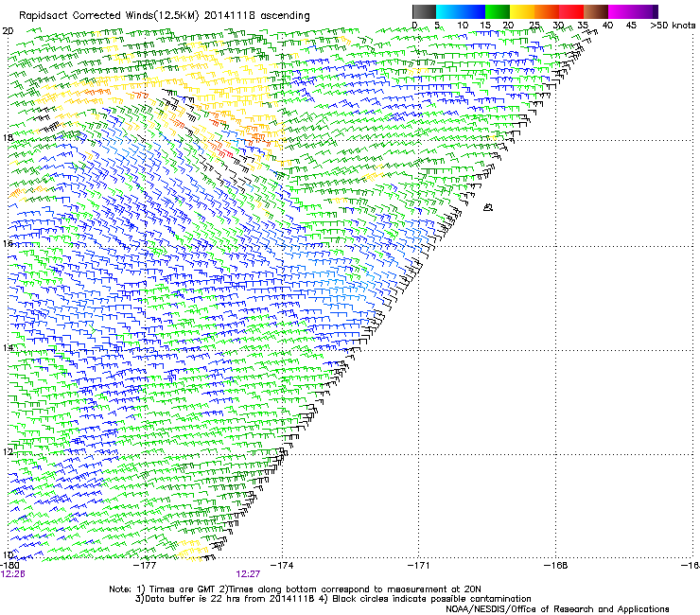Click the small island outline near 17N
700x615 pixels.
tap(488, 207)
